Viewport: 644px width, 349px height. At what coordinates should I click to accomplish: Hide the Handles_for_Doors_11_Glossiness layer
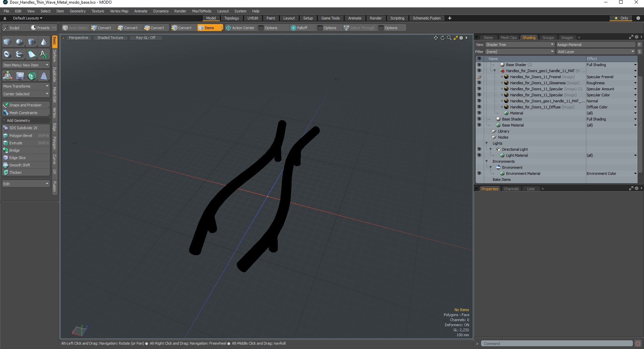click(479, 83)
